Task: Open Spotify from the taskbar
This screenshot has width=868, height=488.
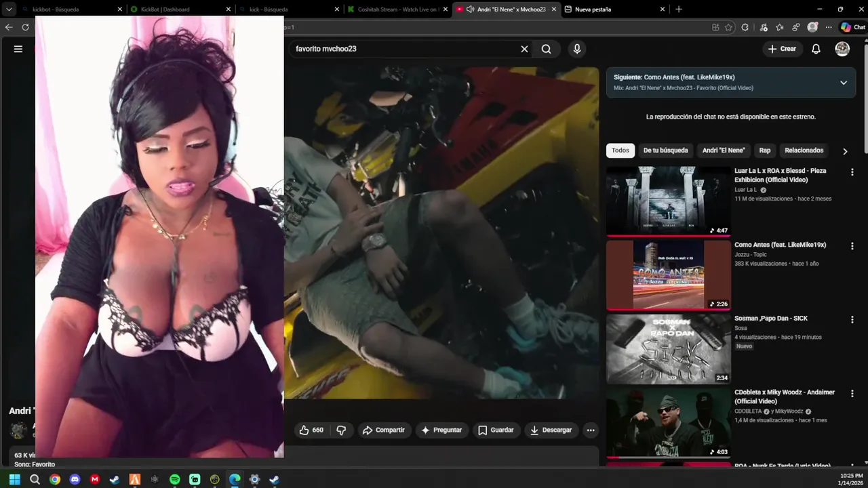Action: [175, 479]
